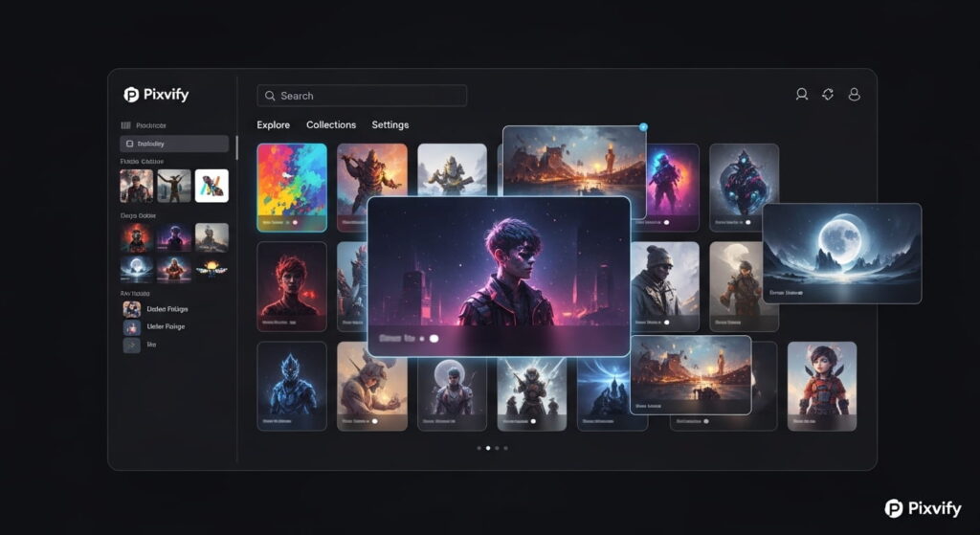The height and width of the screenshot is (535, 980).
Task: Open sidebar thumbnail of red glowing masked figure
Action: [136, 237]
